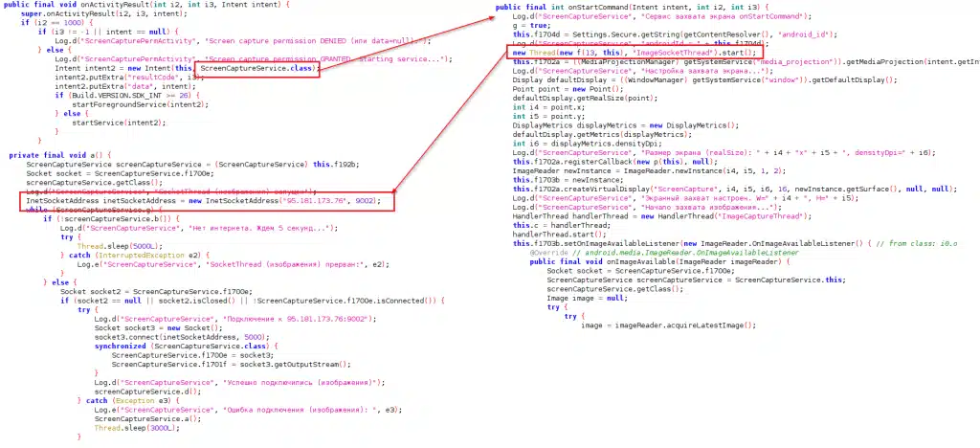Image resolution: width=980 pixels, height=448 pixels.
Task: Click the 'private final void a() {' declaration
Action: click(x=59, y=155)
